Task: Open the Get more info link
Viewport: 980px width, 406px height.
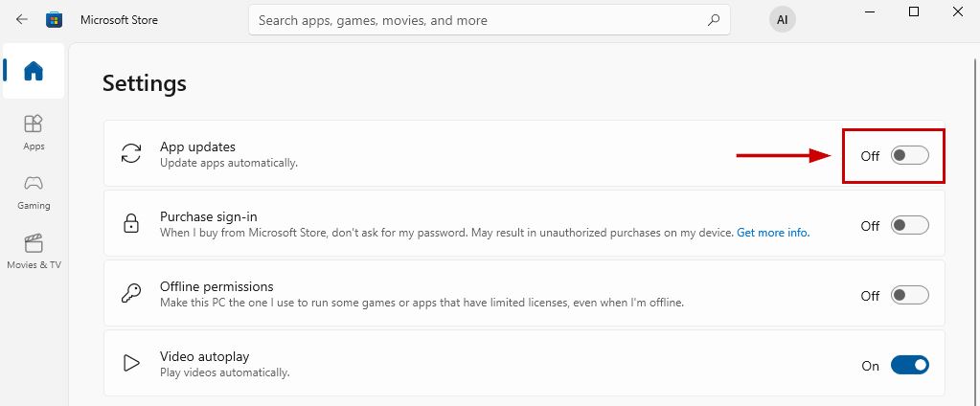Action: [773, 233]
